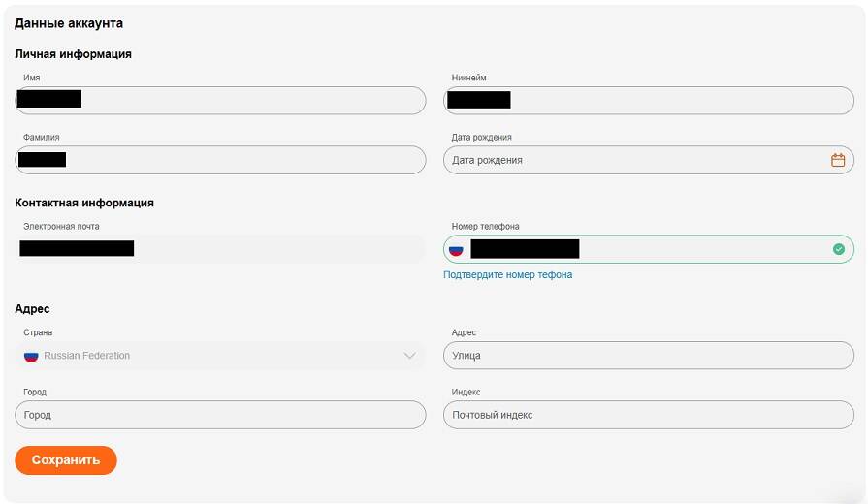The height and width of the screenshot is (504, 868).
Task: Open the Подтвердите номер тефона link
Action: (x=507, y=275)
